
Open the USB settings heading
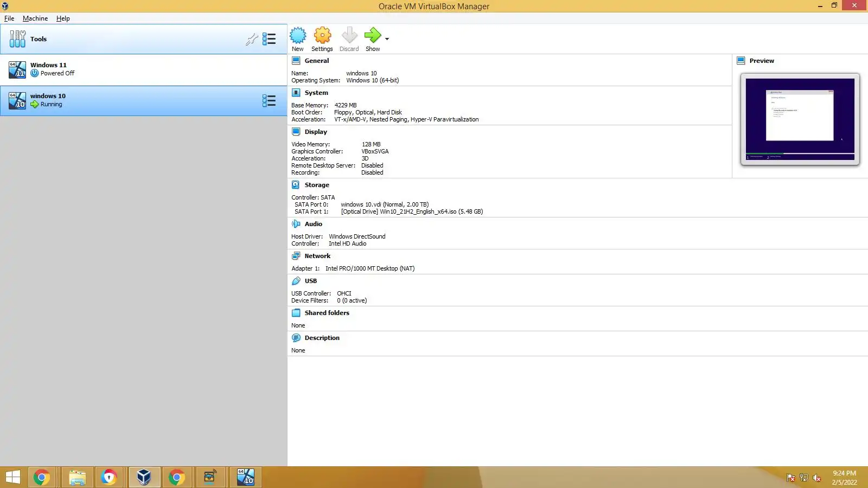click(311, 281)
